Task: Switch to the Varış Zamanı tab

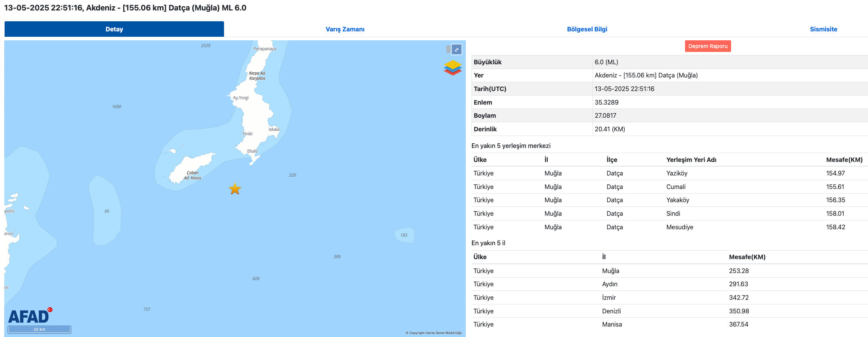Action: coord(345,29)
